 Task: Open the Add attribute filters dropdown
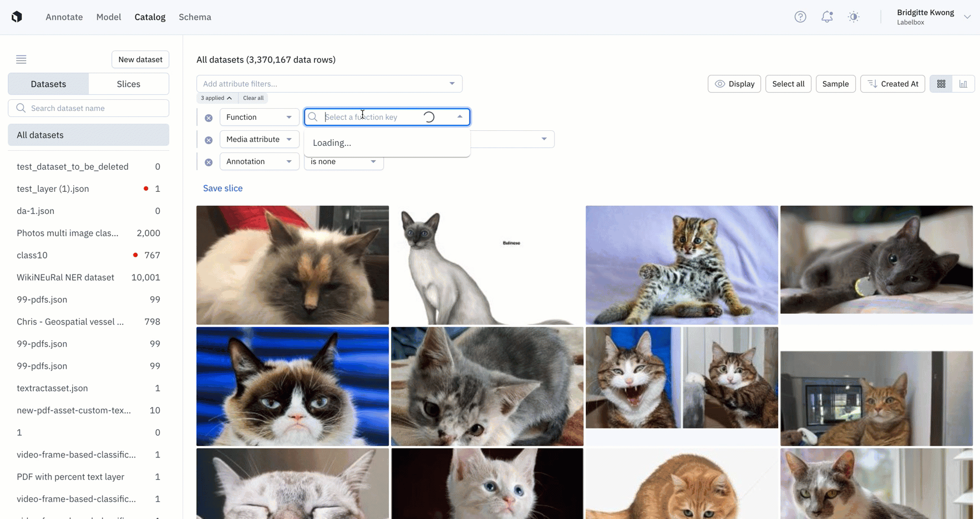[x=329, y=84]
